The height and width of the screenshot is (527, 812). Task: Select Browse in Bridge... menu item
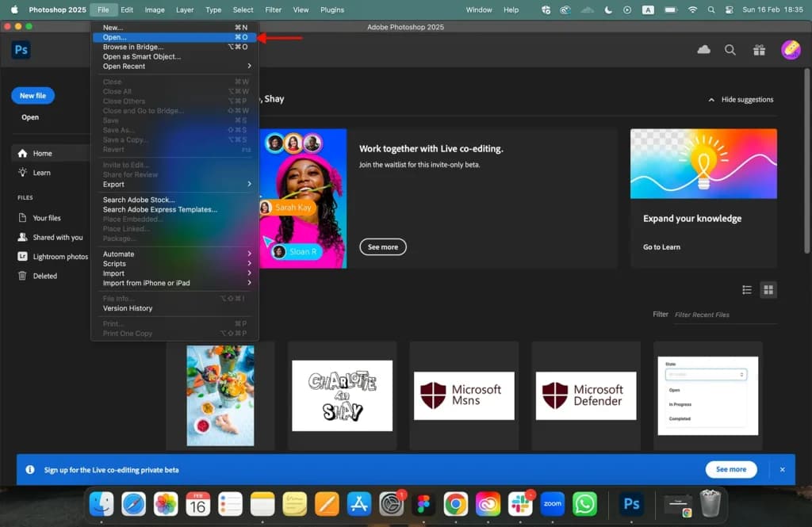tap(175, 47)
